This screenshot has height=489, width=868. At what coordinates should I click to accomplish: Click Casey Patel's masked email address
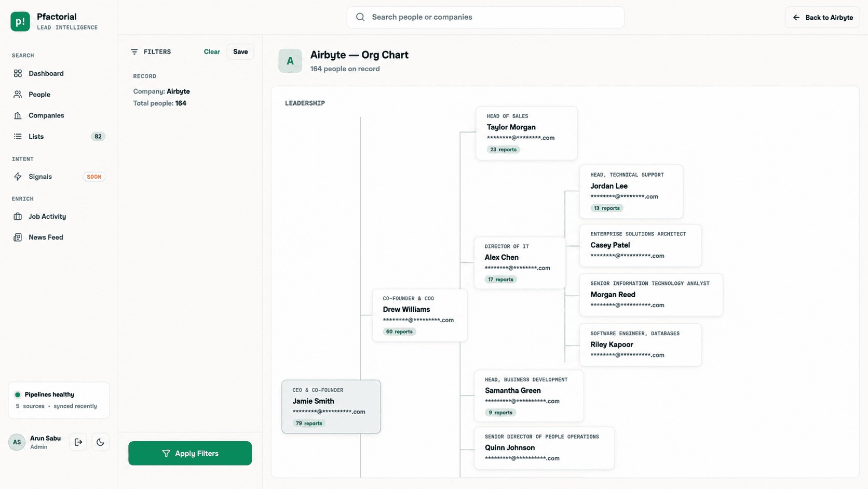[x=627, y=256]
